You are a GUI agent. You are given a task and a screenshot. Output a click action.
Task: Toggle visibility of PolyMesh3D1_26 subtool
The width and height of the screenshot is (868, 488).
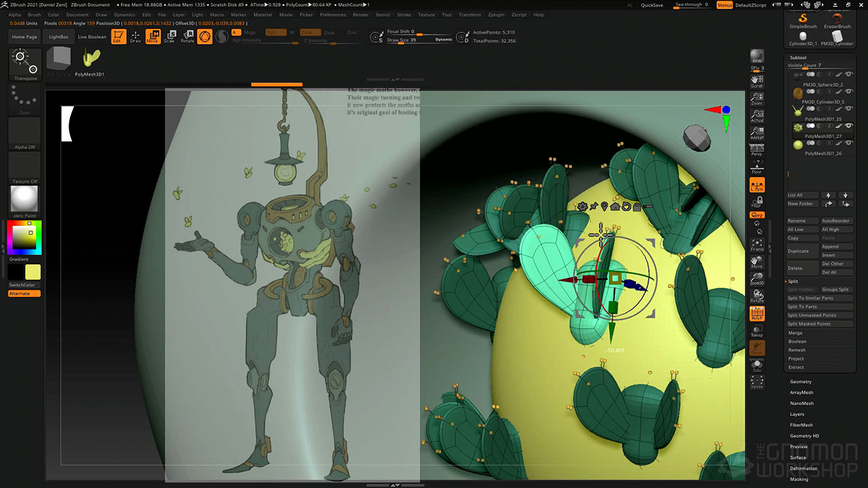pos(848,143)
